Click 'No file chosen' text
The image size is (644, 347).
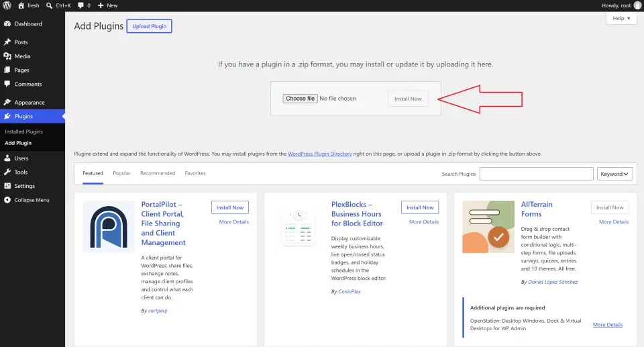(x=337, y=99)
